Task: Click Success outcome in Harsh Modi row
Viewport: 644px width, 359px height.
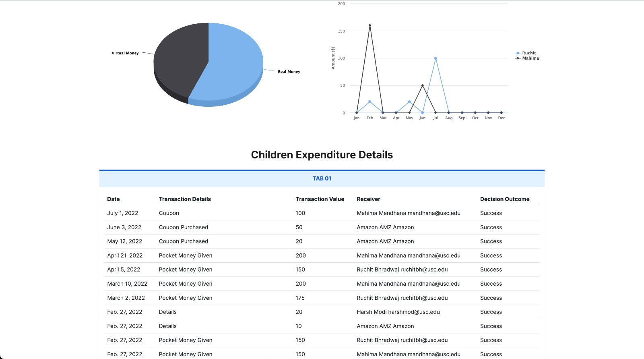Action: coord(491,312)
